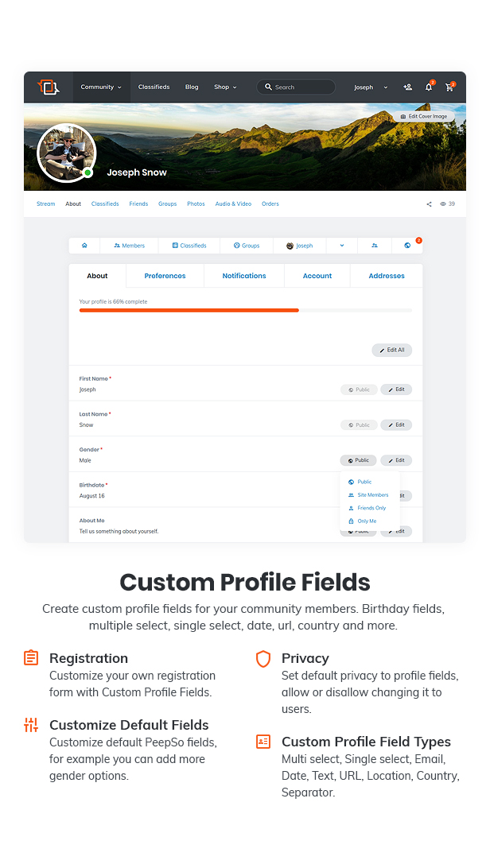This screenshot has height=868, width=490.
Task: Click the globe notifications icon in community toolbar
Action: tap(407, 246)
